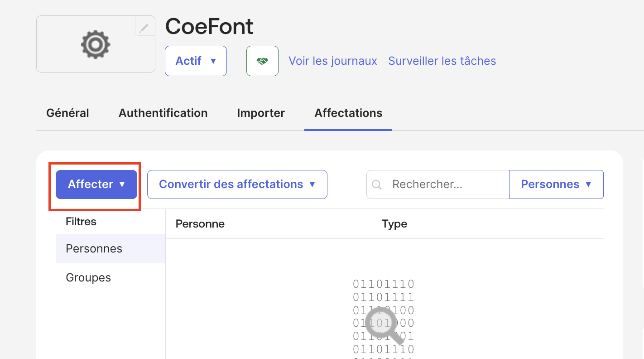Switch to the Authentification tab
The width and height of the screenshot is (644, 359).
click(163, 113)
